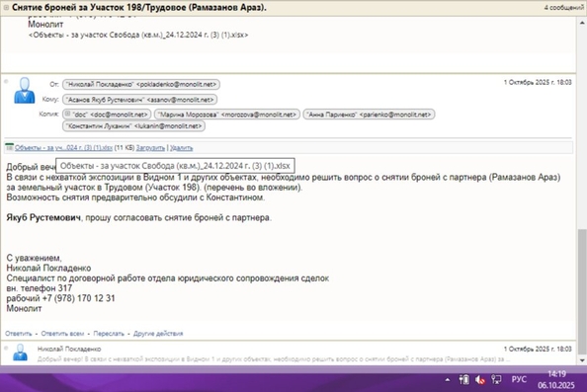
Task: Click the xlsx spreadsheet icon beside the attachment
Action: [x=9, y=147]
